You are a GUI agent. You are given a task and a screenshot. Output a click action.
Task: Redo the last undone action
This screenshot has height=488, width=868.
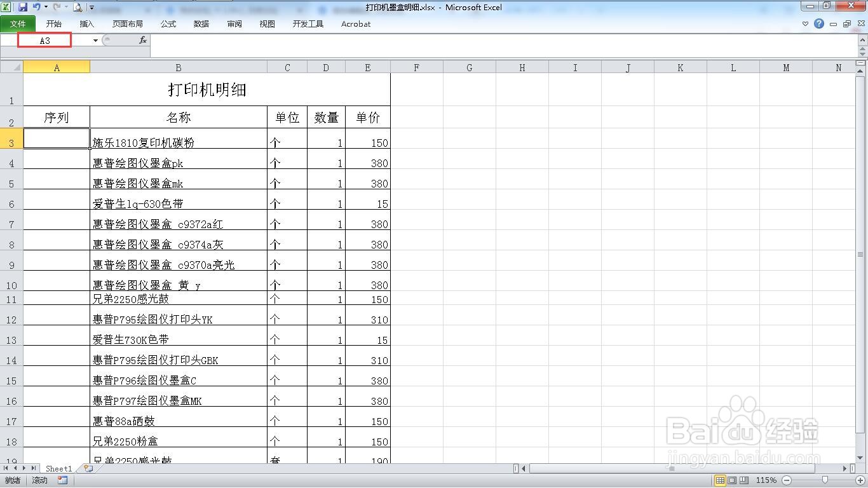tap(57, 7)
